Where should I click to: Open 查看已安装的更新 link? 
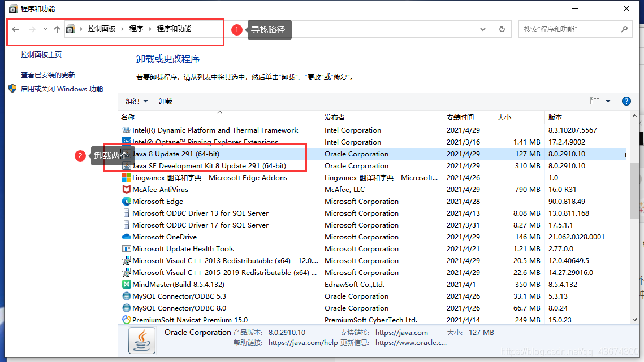pyautogui.click(x=48, y=75)
